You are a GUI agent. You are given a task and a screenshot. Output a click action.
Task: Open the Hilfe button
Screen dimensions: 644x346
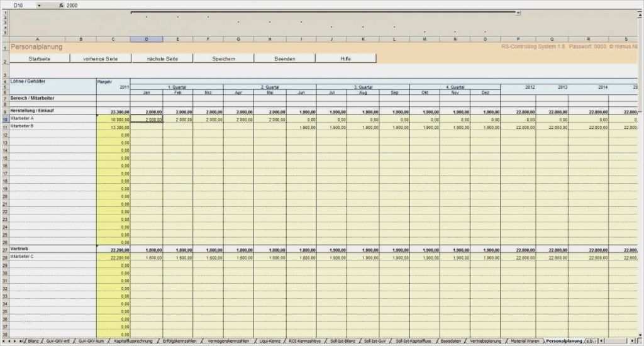[346, 59]
